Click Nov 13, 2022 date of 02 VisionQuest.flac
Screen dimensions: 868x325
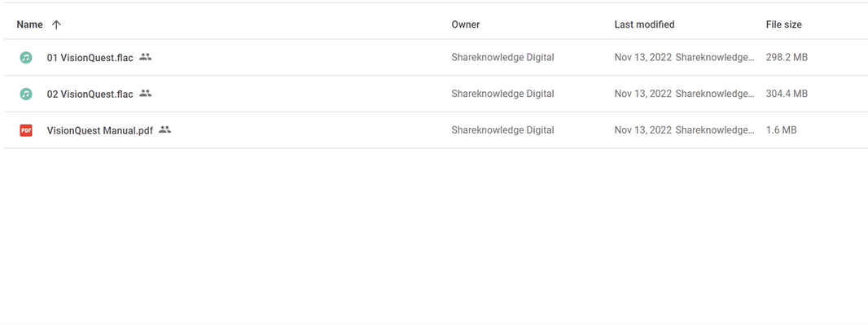coord(643,94)
